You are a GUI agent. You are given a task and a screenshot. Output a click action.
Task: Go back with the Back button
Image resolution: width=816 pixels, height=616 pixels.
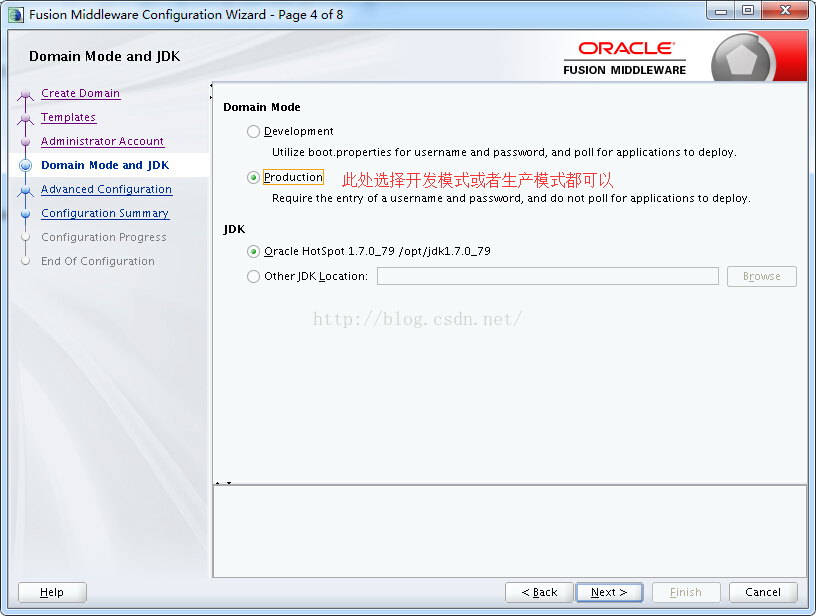tap(539, 592)
